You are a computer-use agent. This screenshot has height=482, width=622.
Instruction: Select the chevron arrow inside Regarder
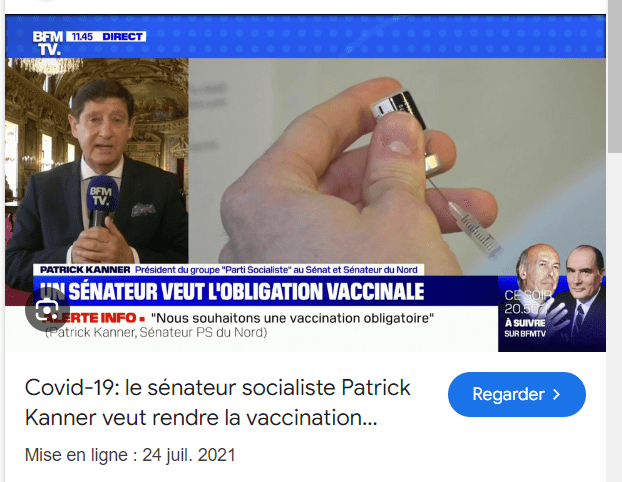click(x=557, y=394)
